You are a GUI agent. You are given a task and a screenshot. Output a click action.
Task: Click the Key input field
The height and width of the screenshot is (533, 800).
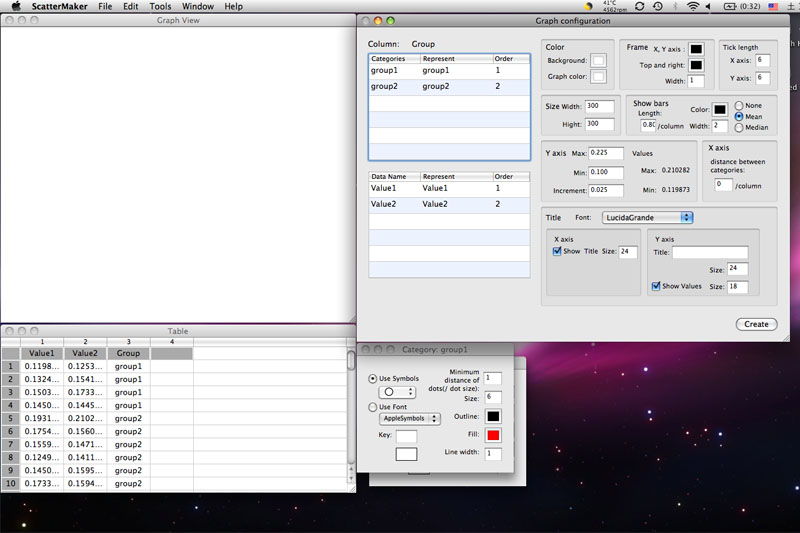tap(406, 436)
